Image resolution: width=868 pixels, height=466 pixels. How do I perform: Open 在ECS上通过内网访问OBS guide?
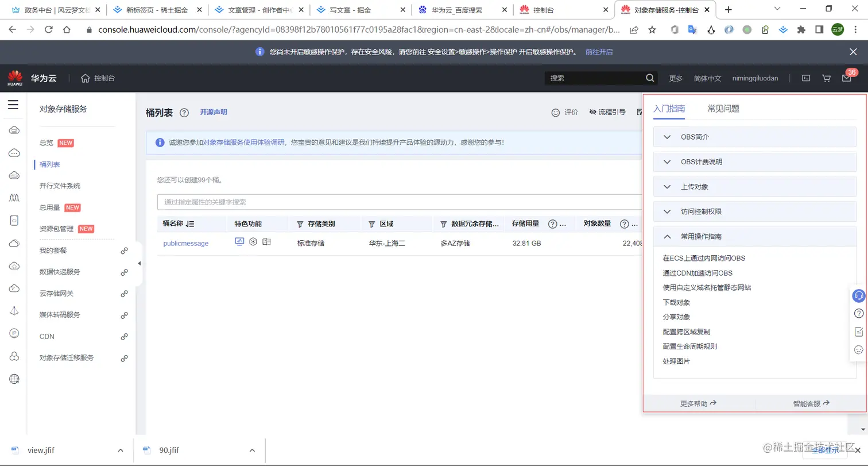[x=704, y=259]
